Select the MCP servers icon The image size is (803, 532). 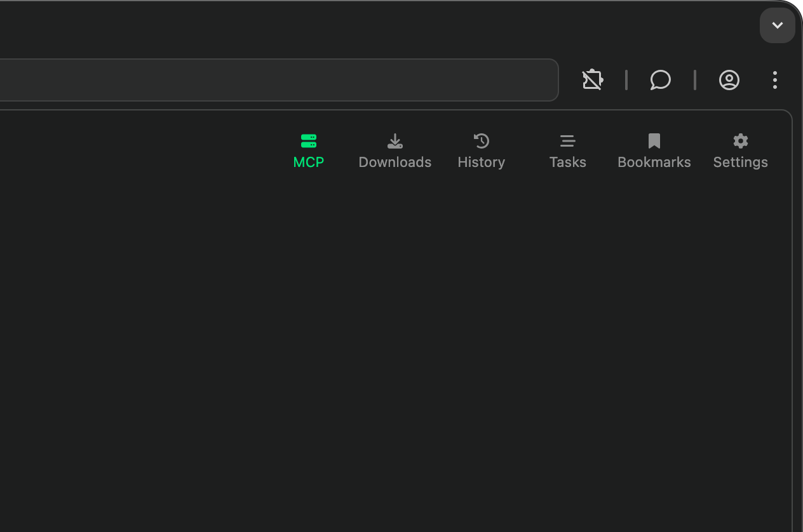pos(308,140)
